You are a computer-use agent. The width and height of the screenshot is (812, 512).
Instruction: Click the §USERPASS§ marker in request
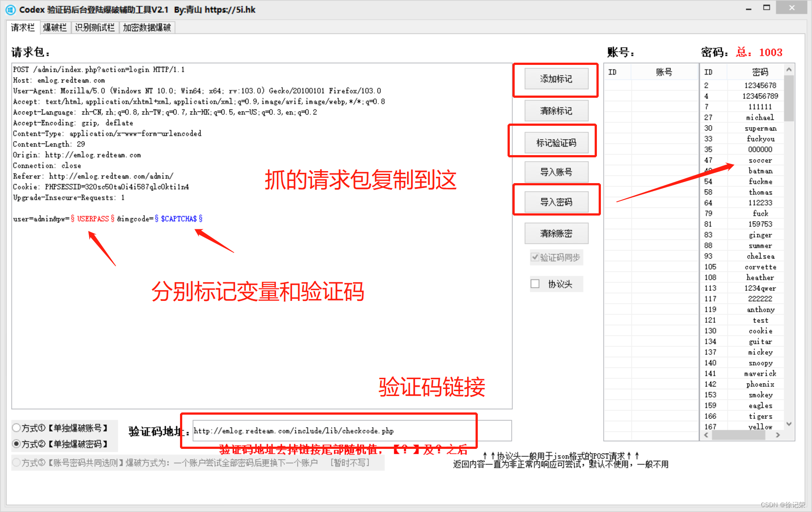click(92, 219)
